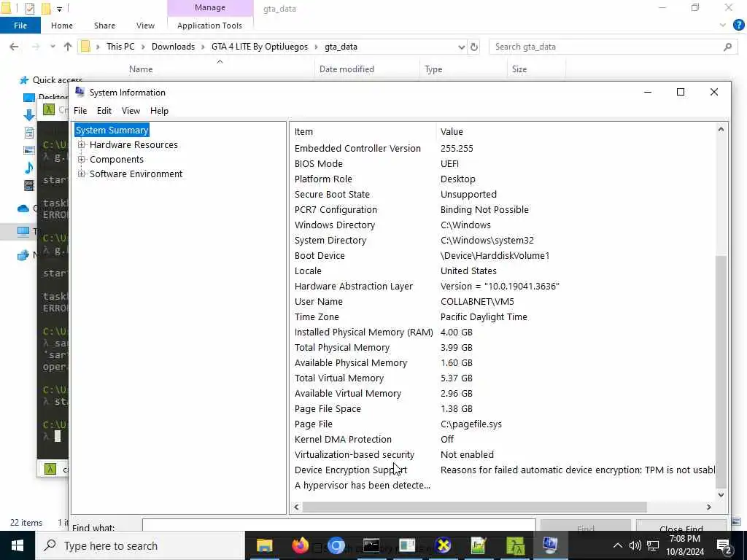The width and height of the screenshot is (747, 560).
Task: Refresh the gta_data folder view
Action: point(474,47)
